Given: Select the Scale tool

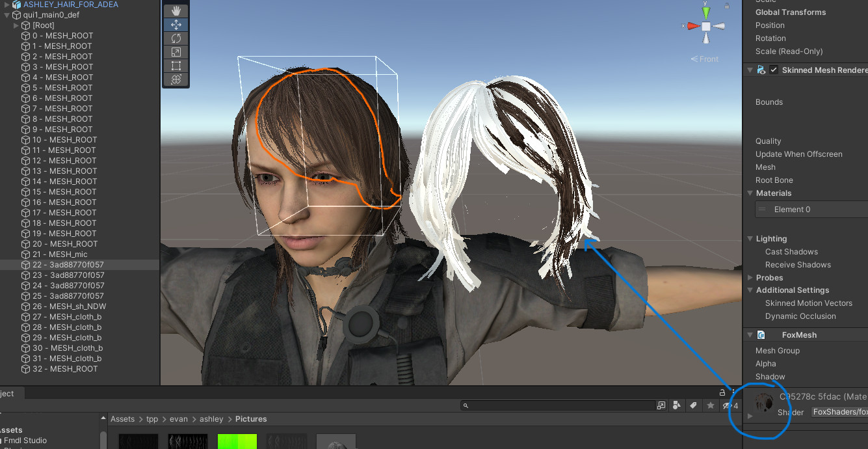Looking at the screenshot, I should tap(176, 52).
